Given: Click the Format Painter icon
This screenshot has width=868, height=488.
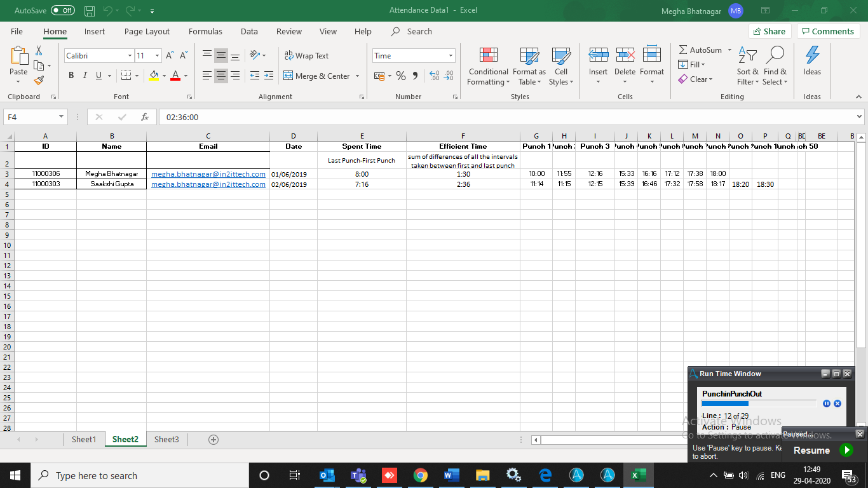Looking at the screenshot, I should click(39, 80).
